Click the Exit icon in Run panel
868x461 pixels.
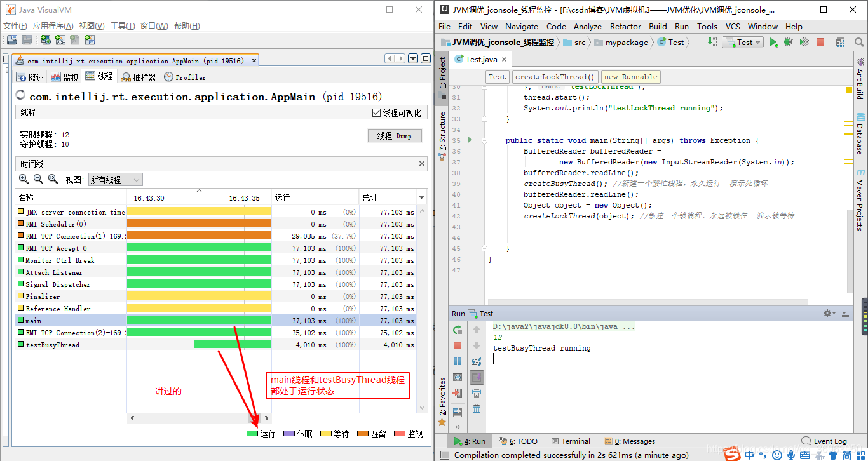point(458,393)
